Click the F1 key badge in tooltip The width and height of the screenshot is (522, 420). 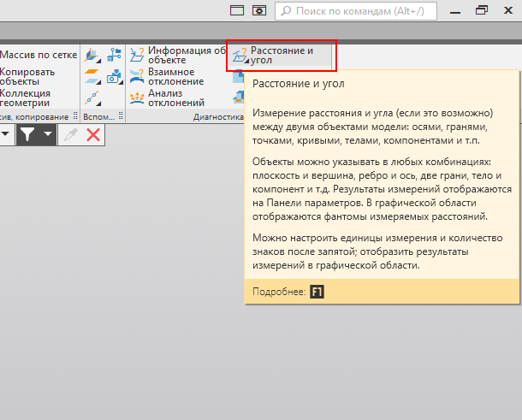[x=317, y=292]
